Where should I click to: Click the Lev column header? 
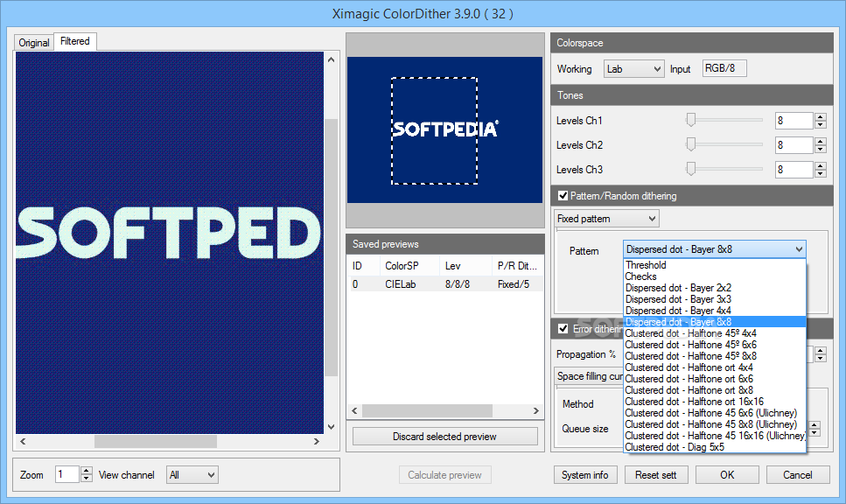click(465, 265)
